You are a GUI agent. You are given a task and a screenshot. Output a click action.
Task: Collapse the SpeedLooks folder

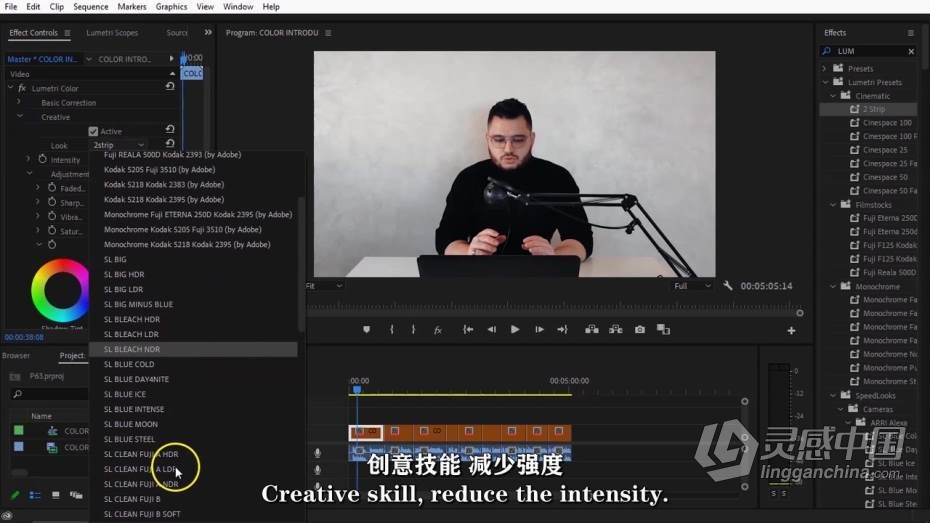tap(833, 395)
